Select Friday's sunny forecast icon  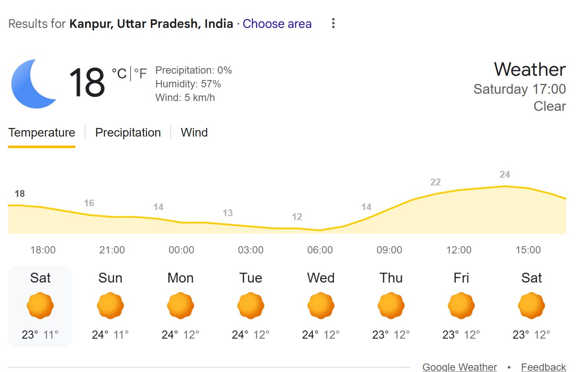pyautogui.click(x=461, y=306)
